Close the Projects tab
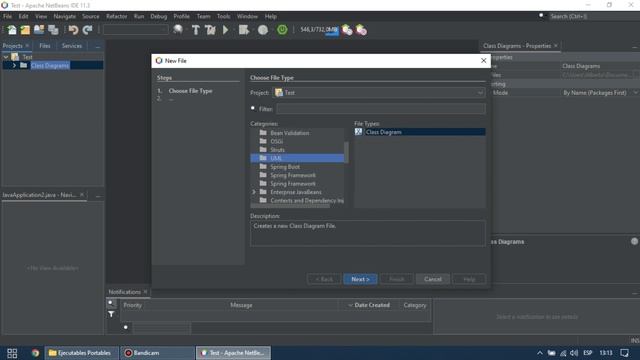640x360 pixels. coord(27,46)
